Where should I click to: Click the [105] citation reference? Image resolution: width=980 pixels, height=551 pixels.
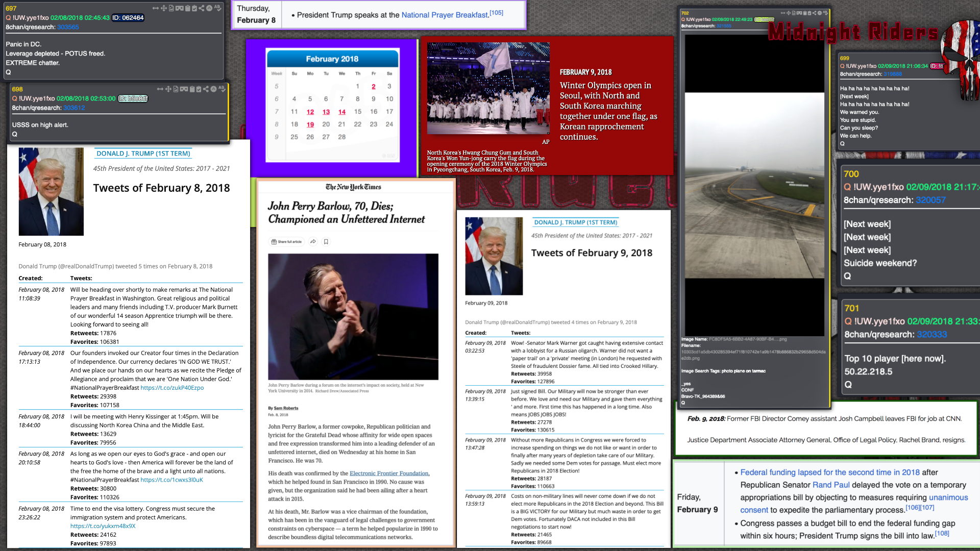pos(496,13)
